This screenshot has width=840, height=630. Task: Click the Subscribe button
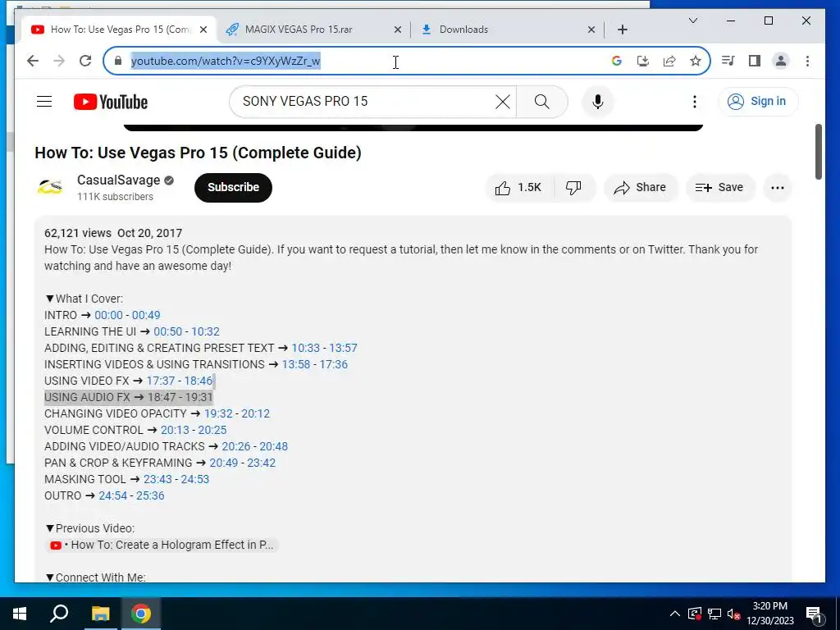click(233, 188)
